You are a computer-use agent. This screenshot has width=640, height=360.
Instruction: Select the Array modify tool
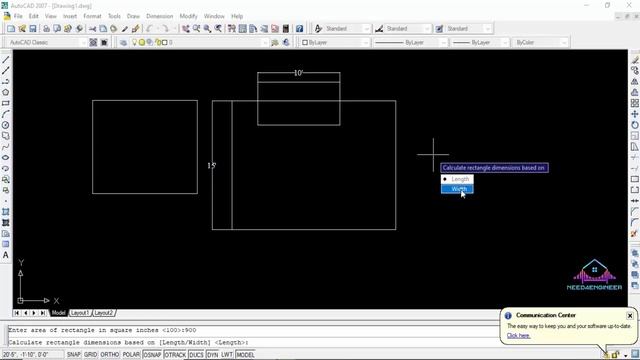point(635,103)
